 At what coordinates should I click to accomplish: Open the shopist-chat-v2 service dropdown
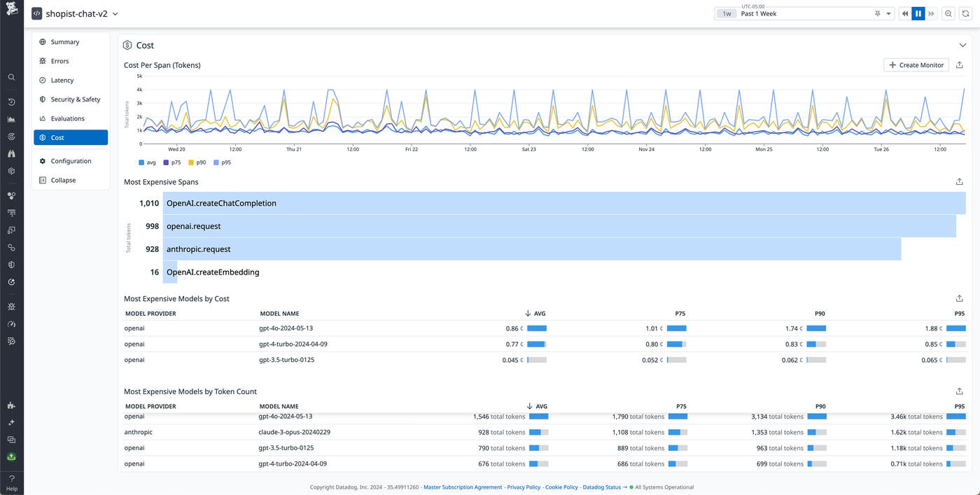point(114,13)
